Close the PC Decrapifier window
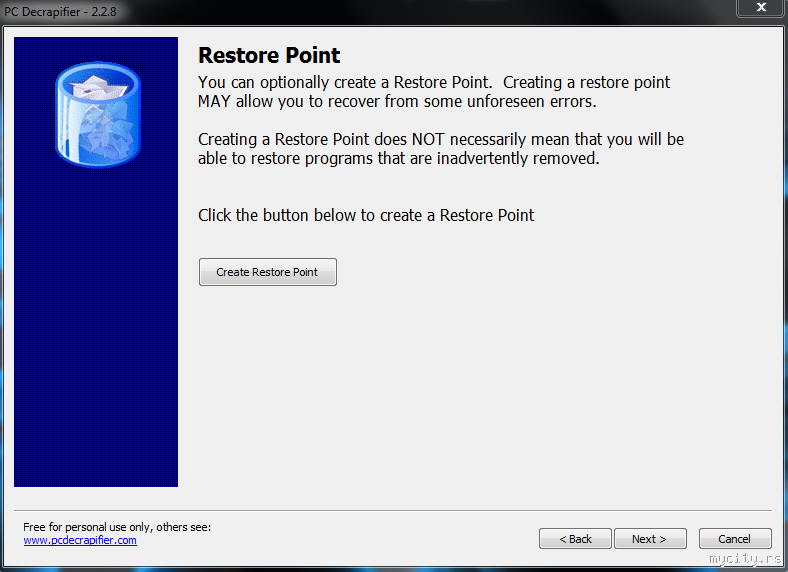The width and height of the screenshot is (788, 572). tap(761, 8)
